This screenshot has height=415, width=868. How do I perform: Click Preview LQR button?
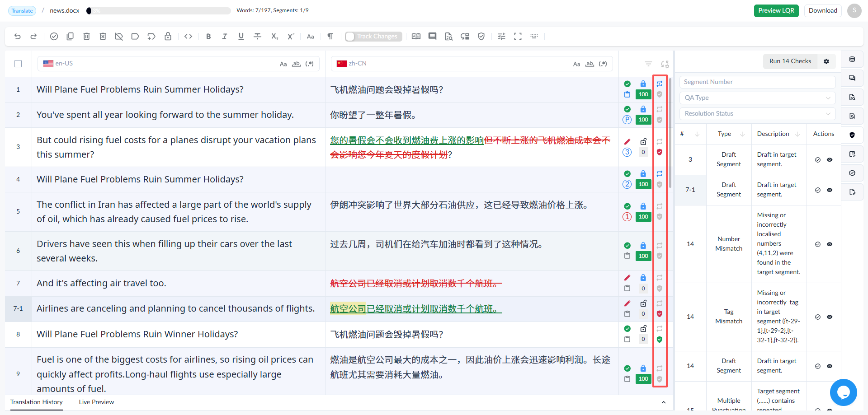(x=776, y=11)
